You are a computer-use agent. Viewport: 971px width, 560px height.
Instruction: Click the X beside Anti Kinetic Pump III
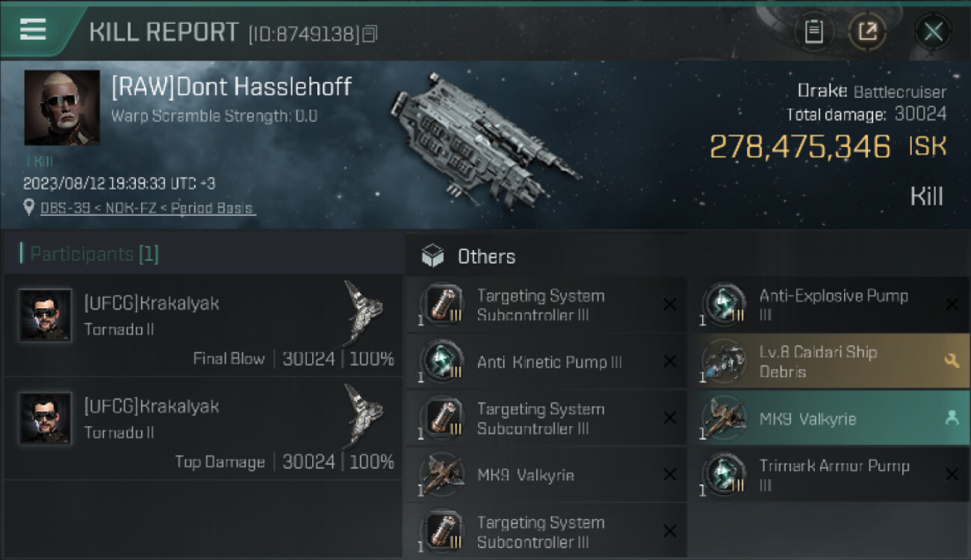click(x=670, y=362)
